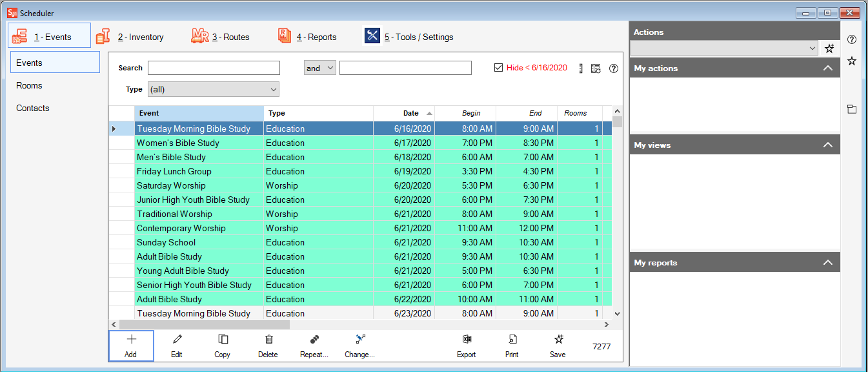Screen dimensions: 868x372
Task: Select Rooms in the left sidebar
Action: (30, 85)
